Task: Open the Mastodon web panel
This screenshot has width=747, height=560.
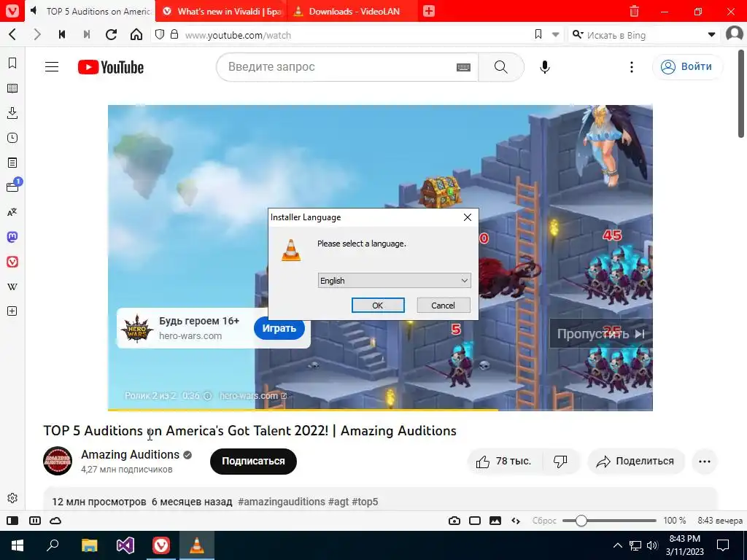Action: [12, 237]
